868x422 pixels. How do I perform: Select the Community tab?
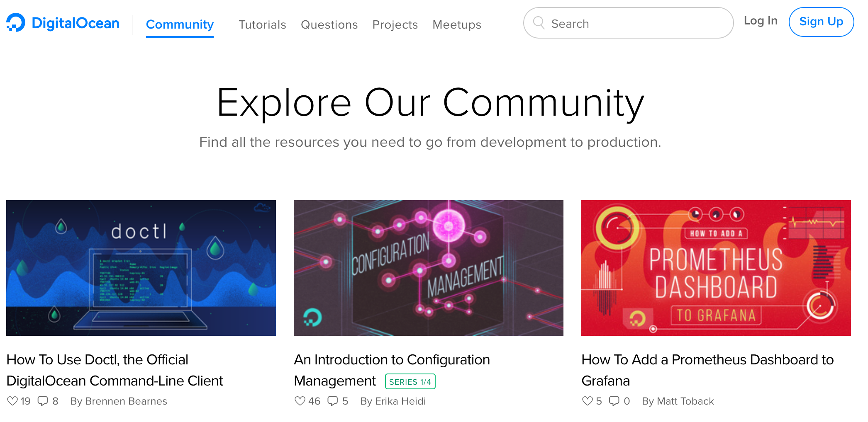pyautogui.click(x=180, y=25)
